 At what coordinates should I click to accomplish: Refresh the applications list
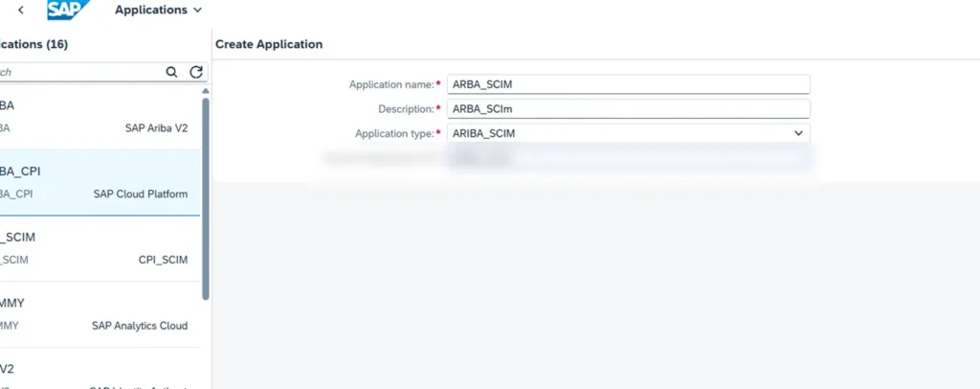click(196, 72)
